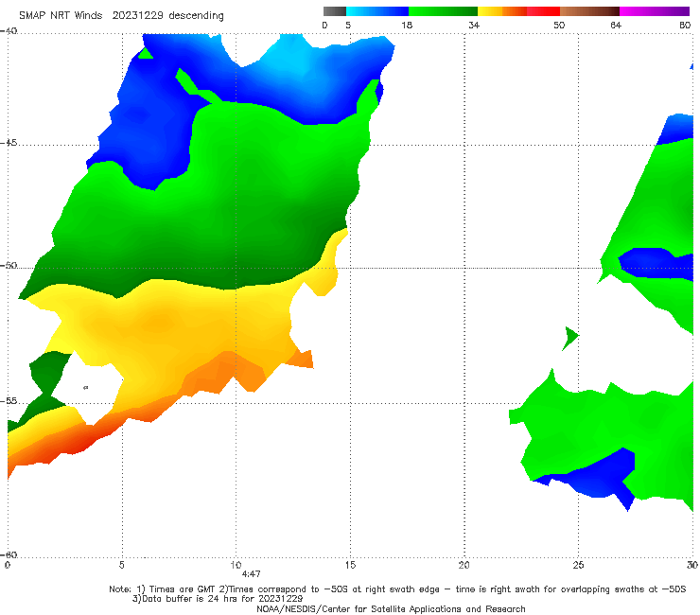
Task: Click the cyan-blue segment of the color bar
Action: click(377, 11)
